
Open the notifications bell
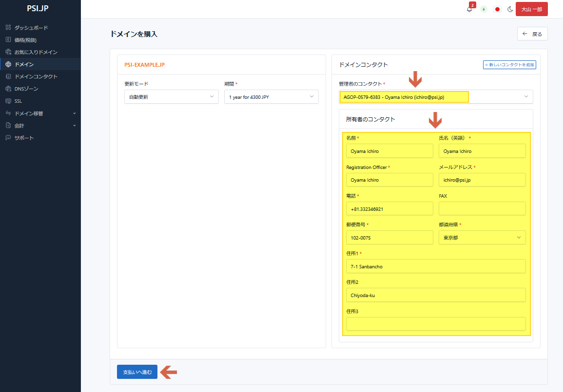[x=469, y=9]
